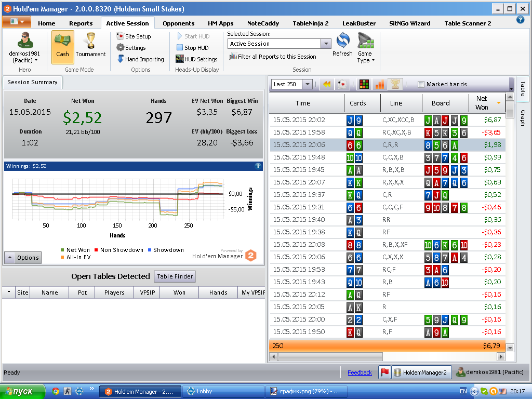Image resolution: width=532 pixels, height=399 pixels.
Task: Select hand row 15.05.2015 20:02
Action: [388, 120]
